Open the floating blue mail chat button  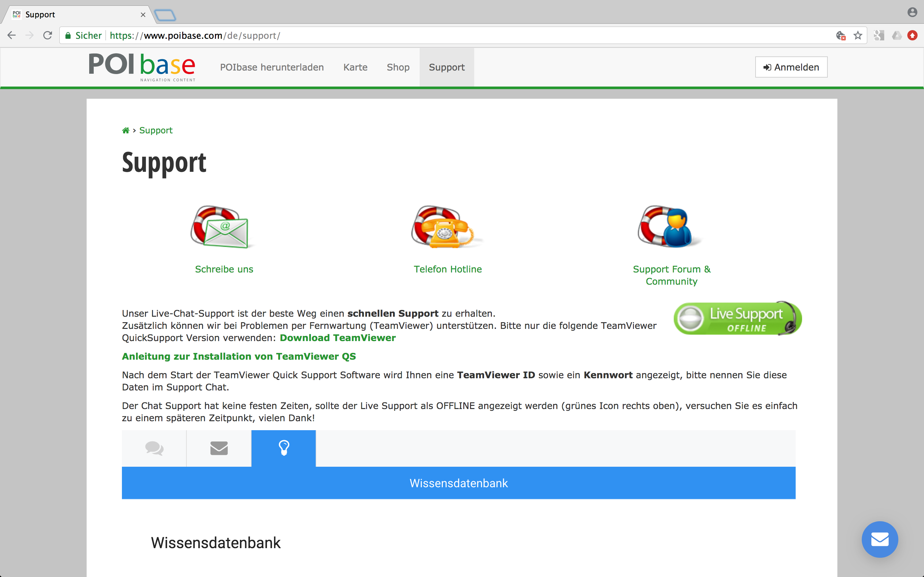click(880, 539)
